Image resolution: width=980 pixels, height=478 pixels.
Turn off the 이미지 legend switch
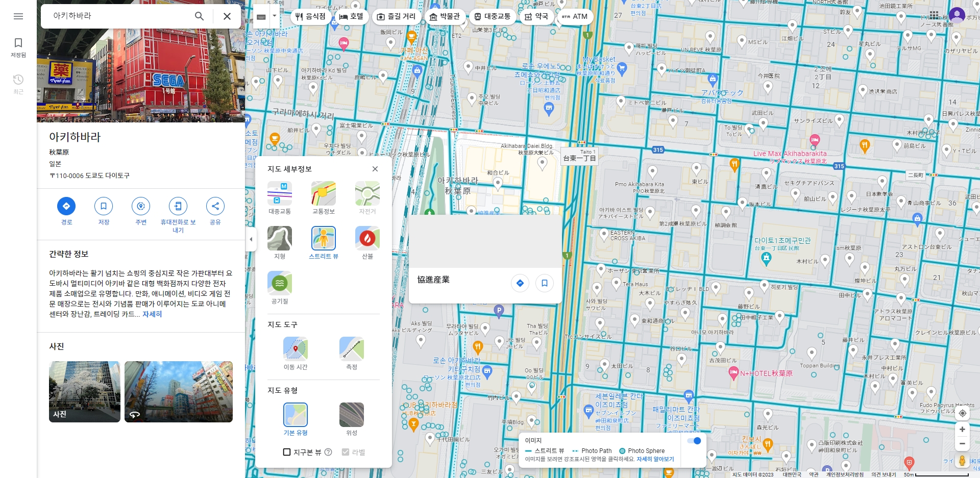[x=694, y=441]
